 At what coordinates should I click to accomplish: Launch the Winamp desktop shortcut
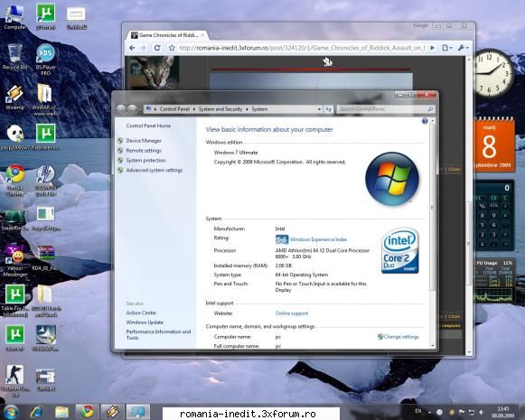tap(14, 97)
